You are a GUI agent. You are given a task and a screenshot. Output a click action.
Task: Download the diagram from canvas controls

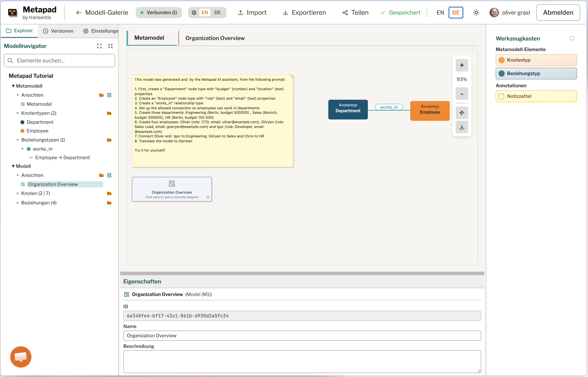(x=462, y=127)
